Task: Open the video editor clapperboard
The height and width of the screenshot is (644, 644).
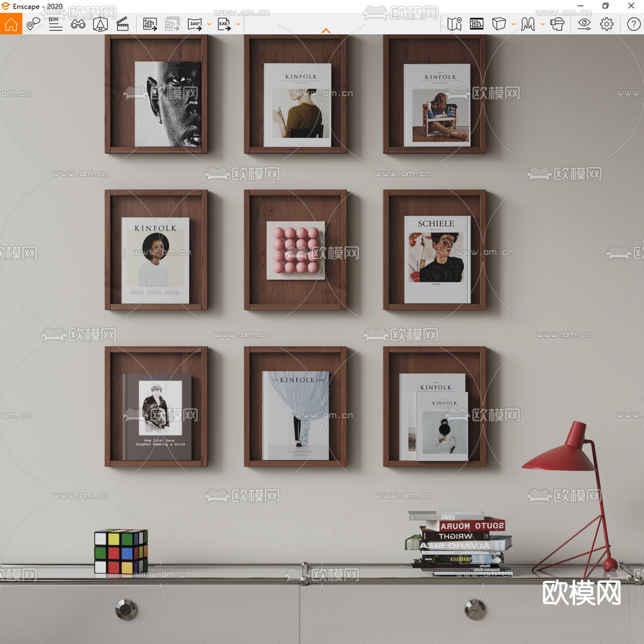Action: pos(123,24)
